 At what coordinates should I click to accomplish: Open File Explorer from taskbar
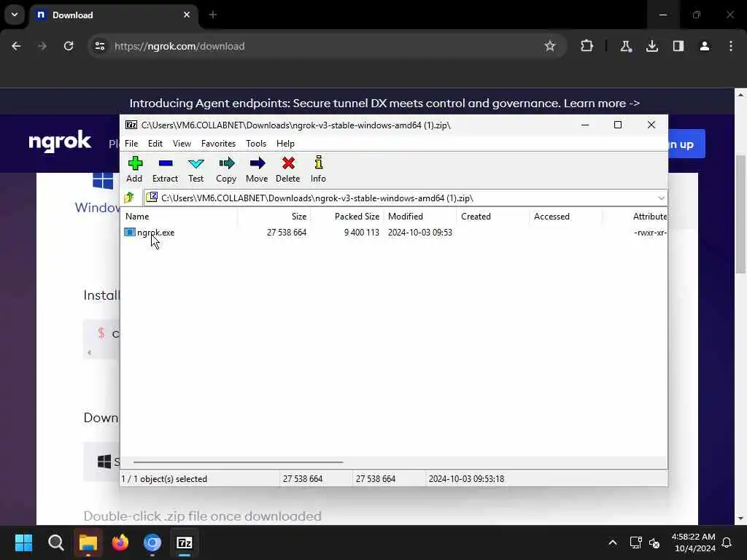tap(88, 542)
